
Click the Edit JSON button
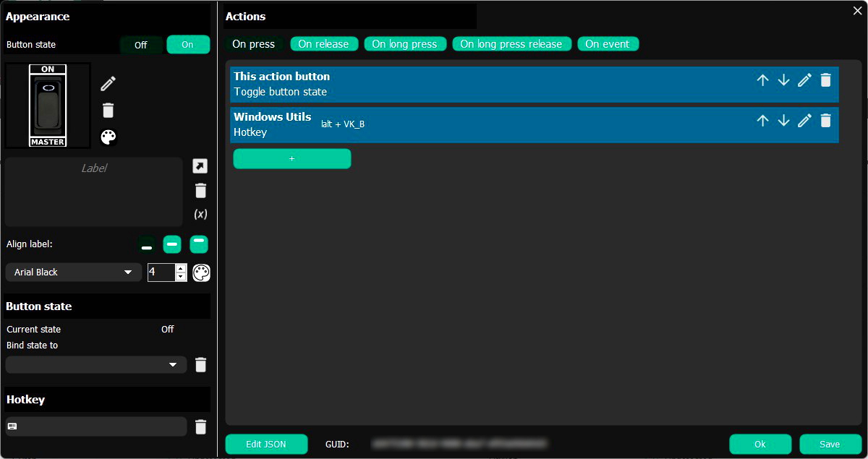click(266, 444)
